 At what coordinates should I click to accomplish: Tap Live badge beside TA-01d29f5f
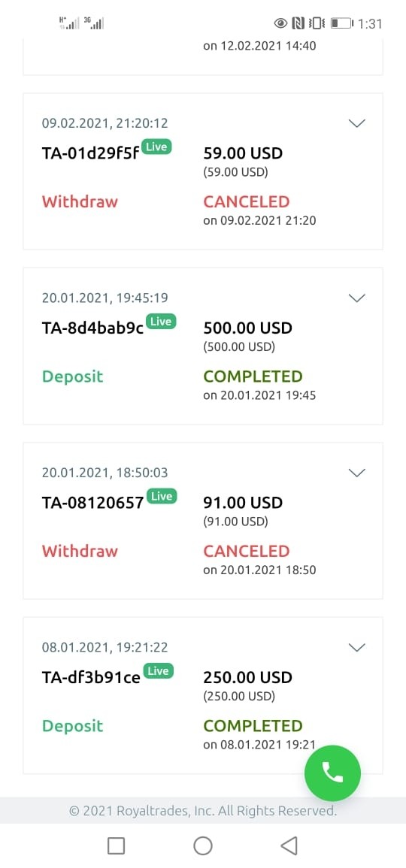click(156, 147)
